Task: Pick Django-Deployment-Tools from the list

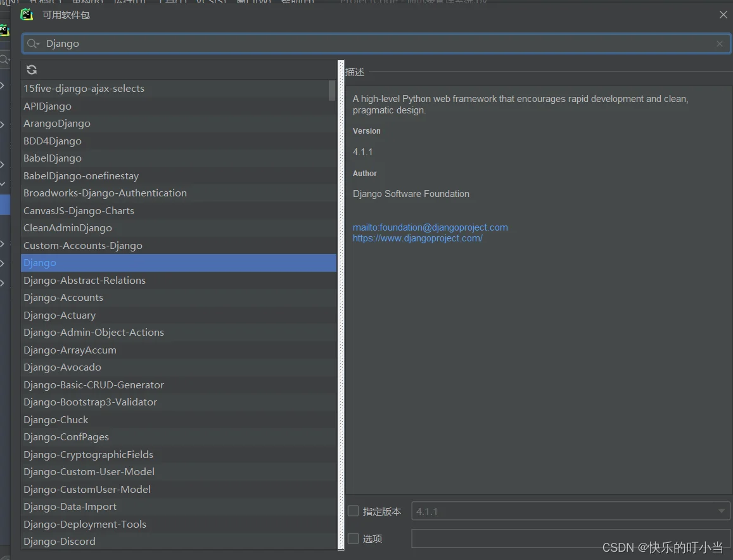Action: point(179,524)
